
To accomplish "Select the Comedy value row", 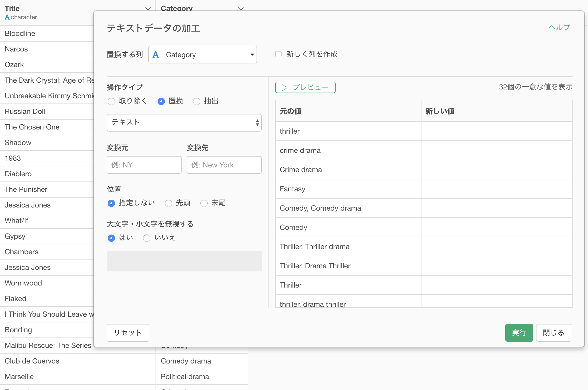I will click(424, 227).
